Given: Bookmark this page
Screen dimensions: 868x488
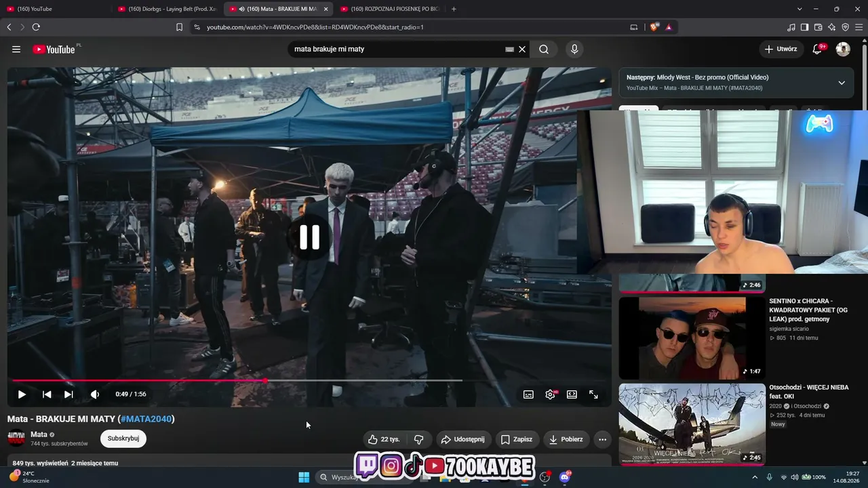Looking at the screenshot, I should (179, 27).
